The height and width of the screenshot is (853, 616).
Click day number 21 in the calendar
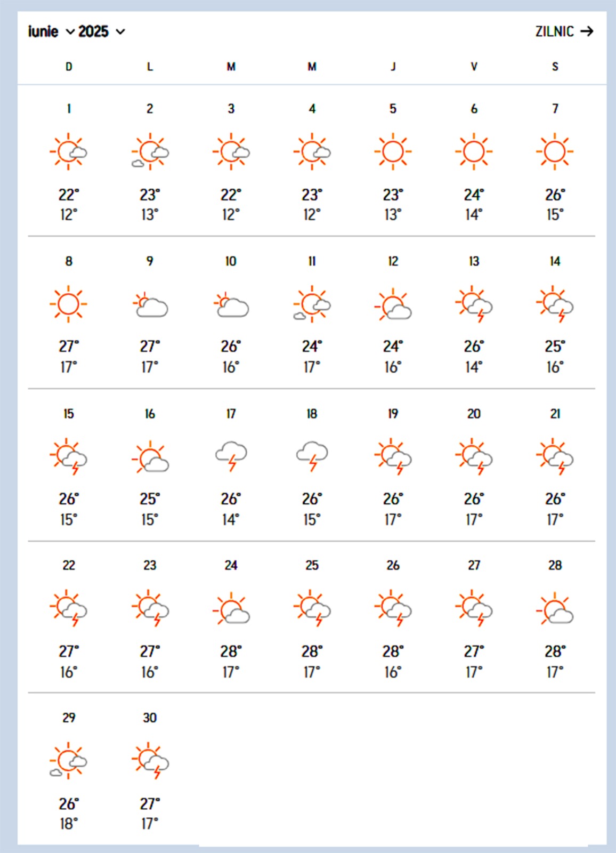click(x=555, y=414)
